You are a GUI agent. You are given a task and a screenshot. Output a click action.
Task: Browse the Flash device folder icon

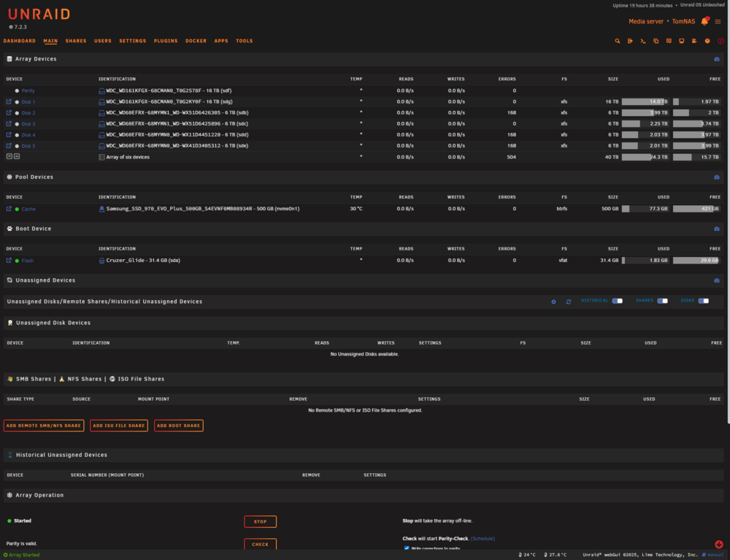pyautogui.click(x=9, y=261)
